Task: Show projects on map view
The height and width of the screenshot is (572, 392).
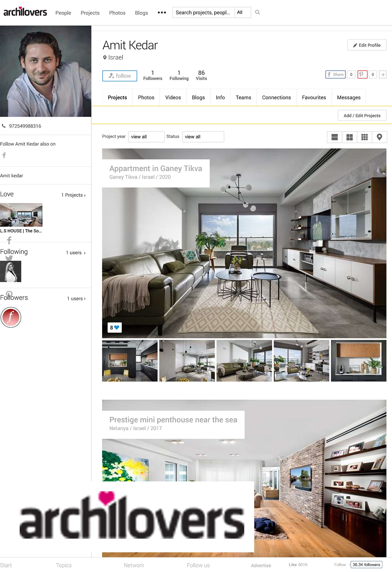Action: pos(379,137)
